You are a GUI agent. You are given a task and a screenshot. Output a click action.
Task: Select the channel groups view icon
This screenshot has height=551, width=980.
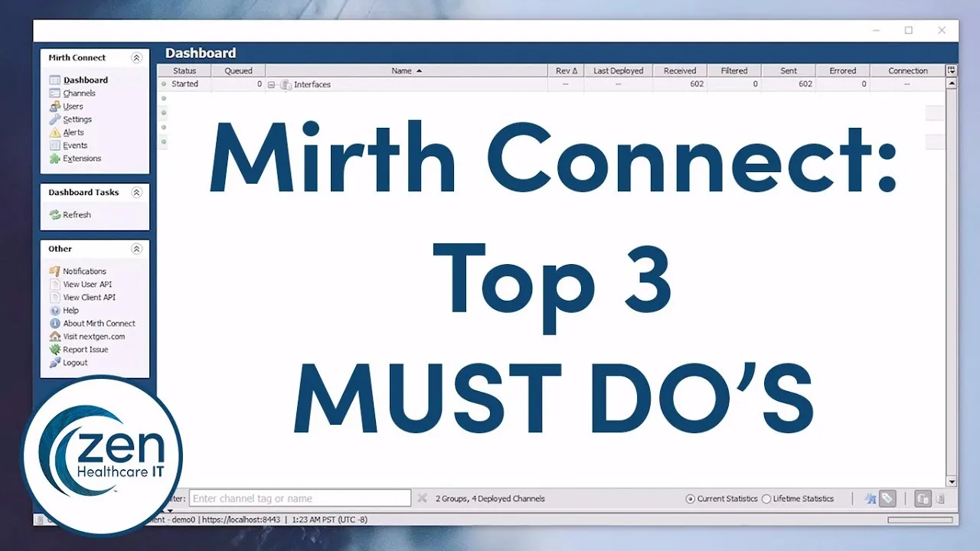[923, 499]
